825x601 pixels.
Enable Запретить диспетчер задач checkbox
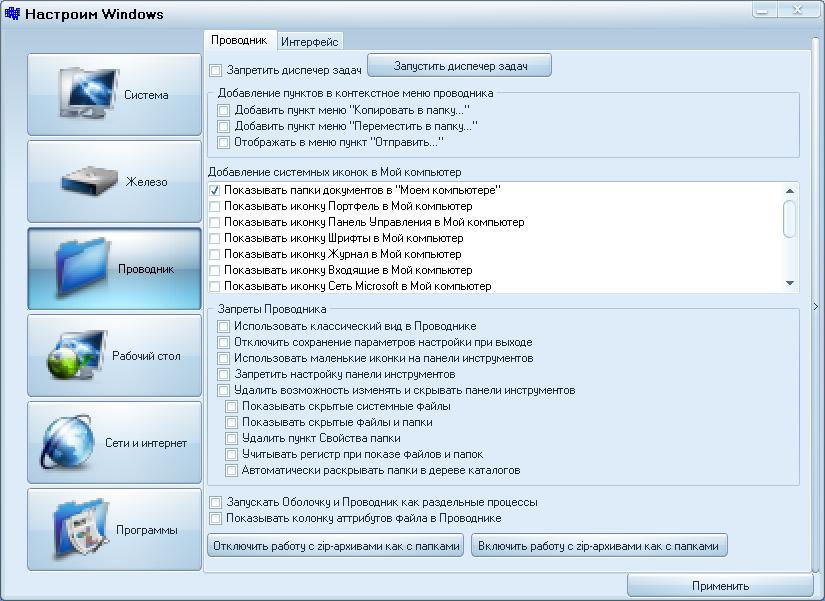coord(215,70)
